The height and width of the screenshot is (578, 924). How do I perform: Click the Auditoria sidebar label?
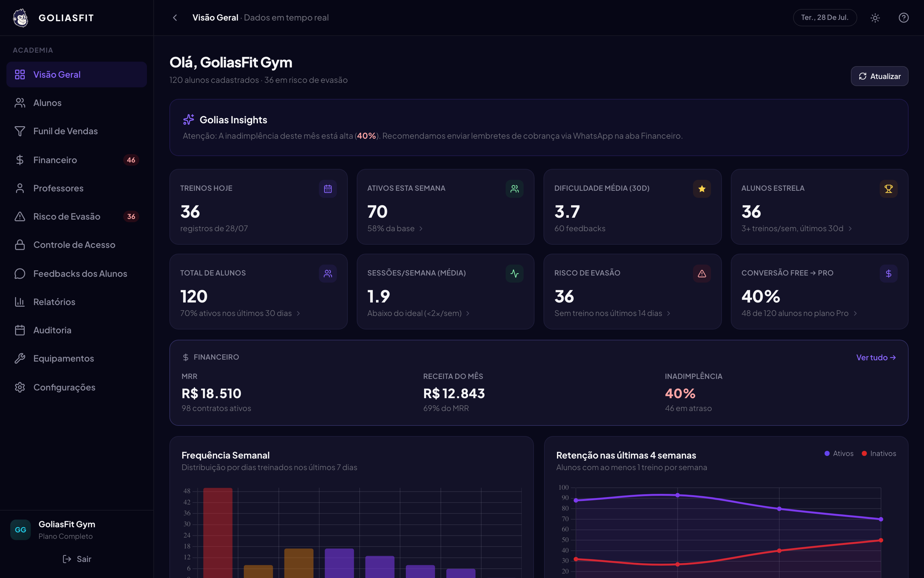click(52, 330)
